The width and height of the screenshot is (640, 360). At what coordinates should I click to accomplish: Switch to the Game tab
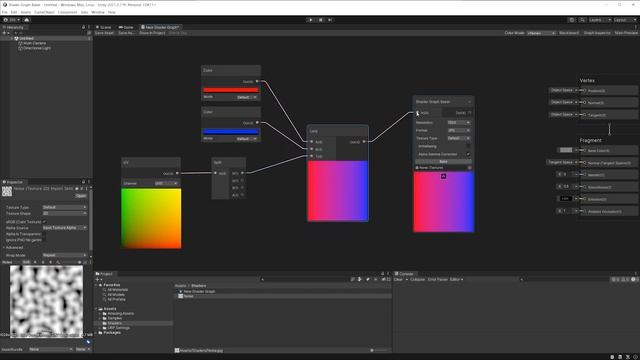click(x=126, y=27)
